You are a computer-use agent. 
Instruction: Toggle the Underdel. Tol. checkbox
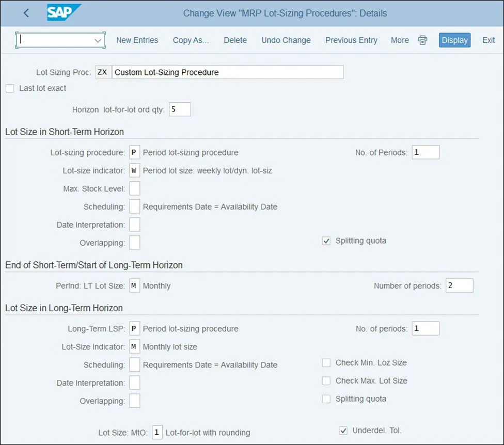343,431
